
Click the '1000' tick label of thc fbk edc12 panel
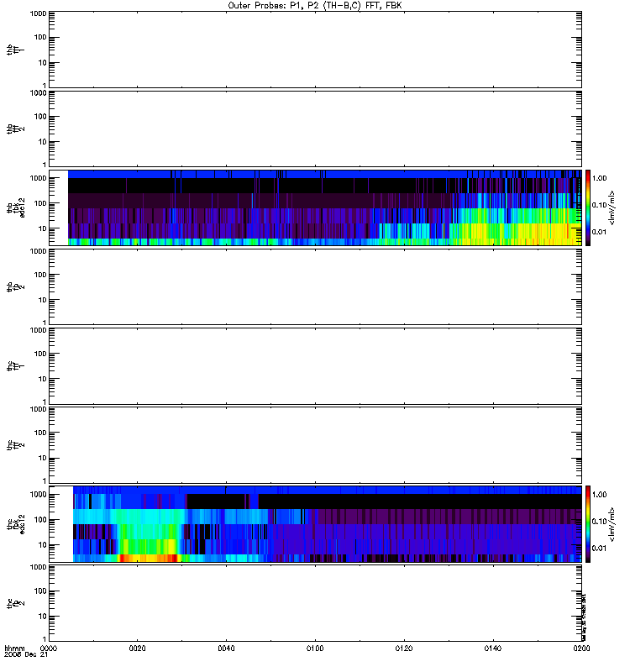click(x=38, y=495)
